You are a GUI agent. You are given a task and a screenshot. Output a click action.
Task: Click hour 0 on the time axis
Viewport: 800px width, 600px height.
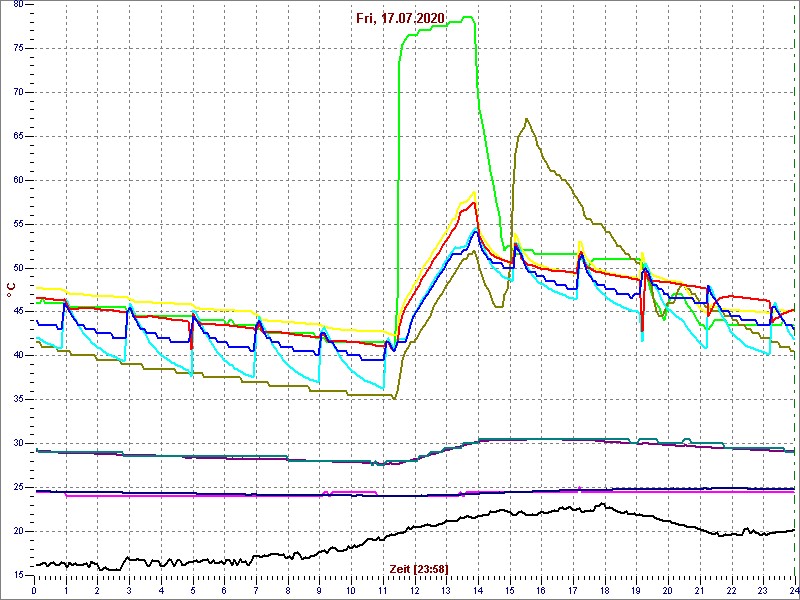pyautogui.click(x=34, y=591)
